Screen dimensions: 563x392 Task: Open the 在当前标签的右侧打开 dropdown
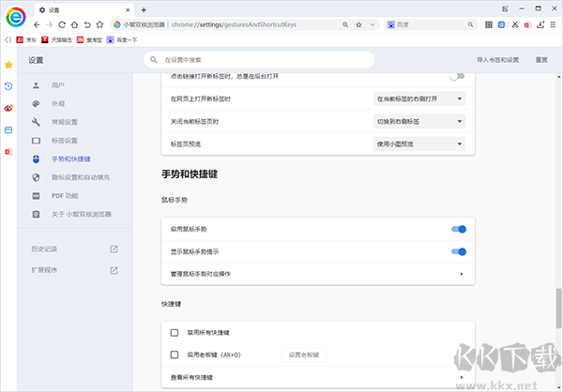pos(419,98)
